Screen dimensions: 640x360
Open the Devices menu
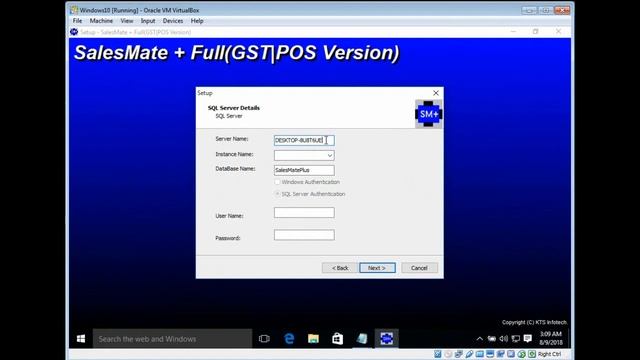[x=173, y=21]
